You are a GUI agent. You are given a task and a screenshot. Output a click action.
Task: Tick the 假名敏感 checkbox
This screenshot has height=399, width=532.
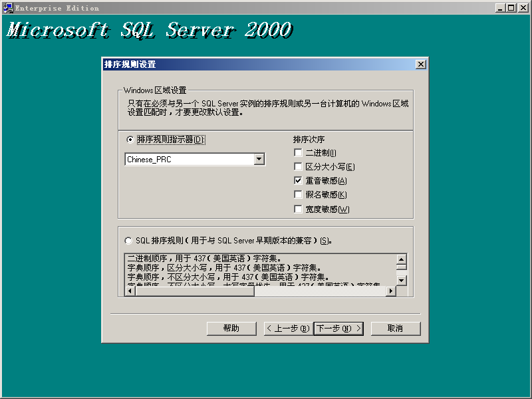coord(298,195)
